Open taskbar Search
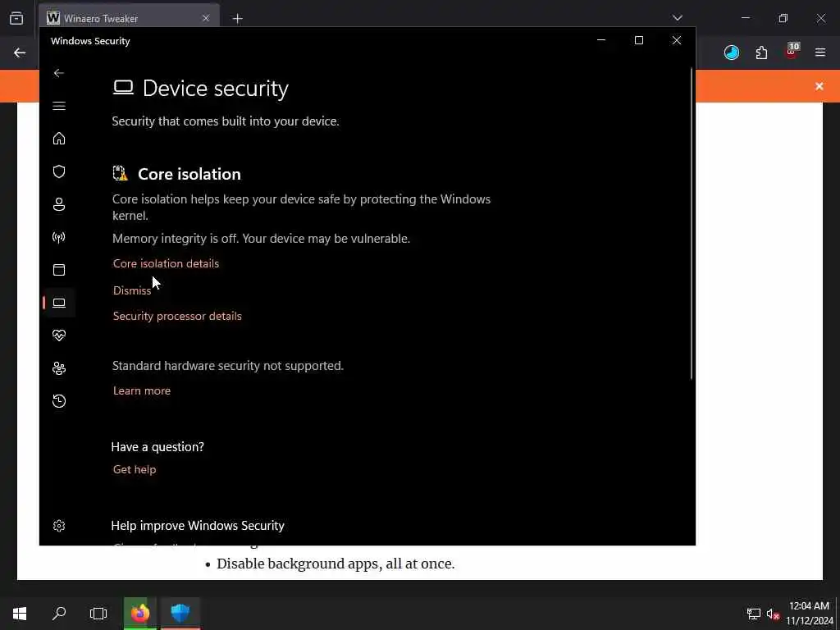 [x=59, y=613]
